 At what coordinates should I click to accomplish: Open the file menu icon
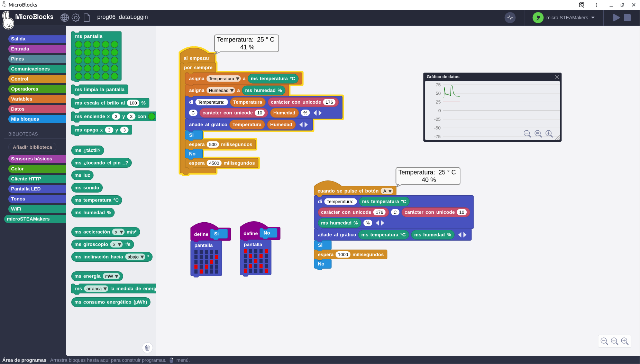[87, 18]
